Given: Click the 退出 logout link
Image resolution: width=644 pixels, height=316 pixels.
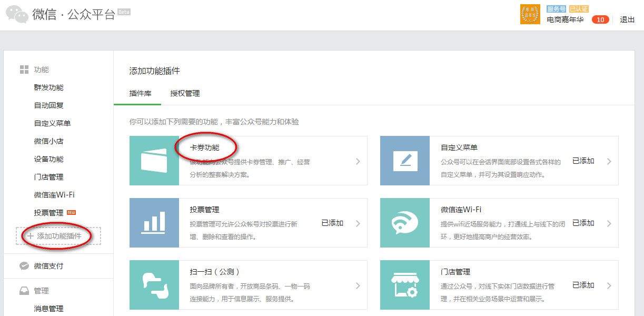Looking at the screenshot, I should 627,19.
